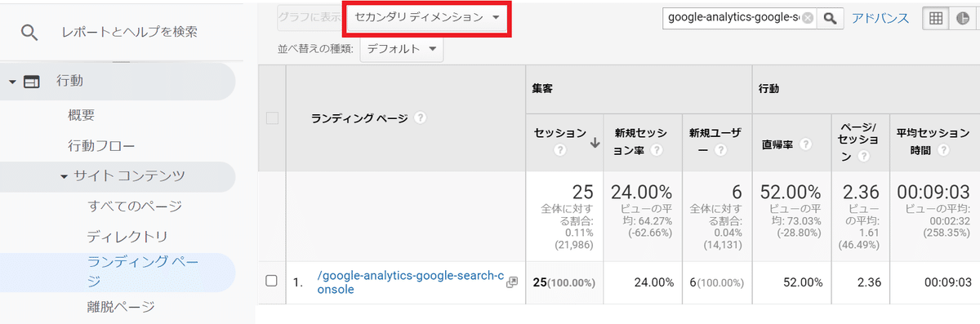The height and width of the screenshot is (324, 980).
Task: Check the box for row 1 landing page
Action: 272,282
